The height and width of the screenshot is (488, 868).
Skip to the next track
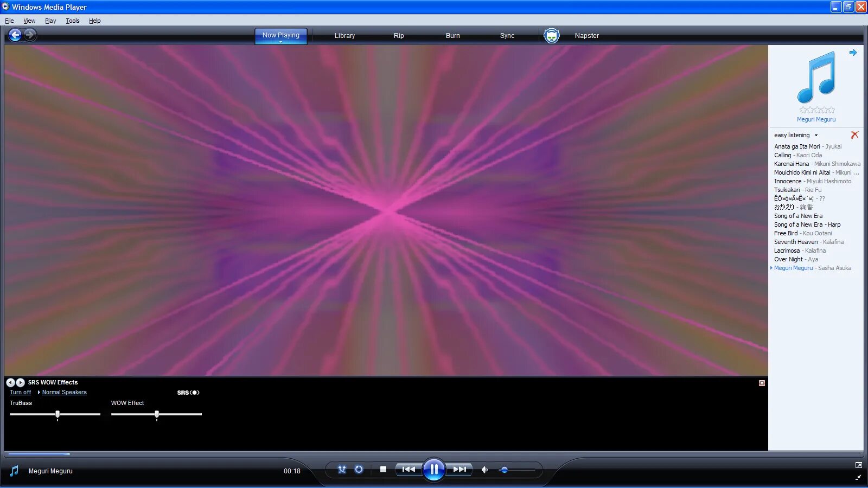pos(459,470)
